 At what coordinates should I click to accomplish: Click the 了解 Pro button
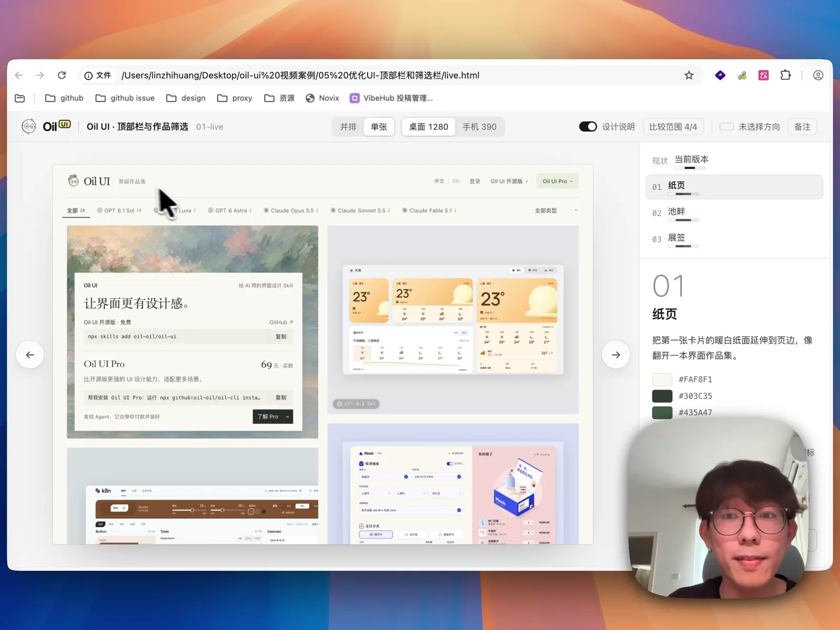click(272, 416)
